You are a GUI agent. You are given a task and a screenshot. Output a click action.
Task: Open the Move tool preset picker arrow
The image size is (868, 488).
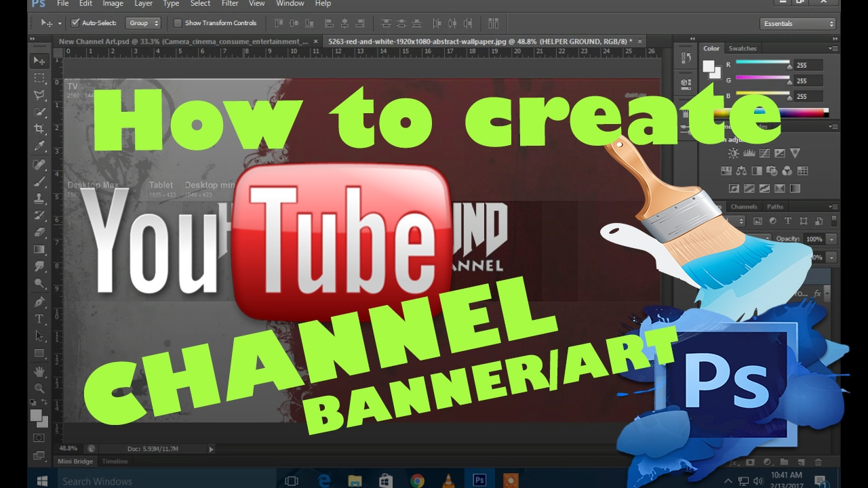click(x=60, y=23)
